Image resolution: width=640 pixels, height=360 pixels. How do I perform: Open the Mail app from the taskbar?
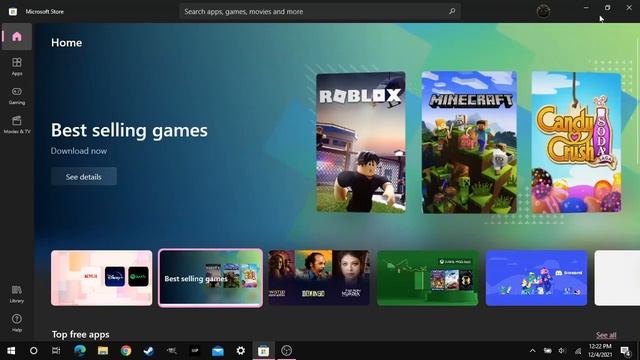pyautogui.click(x=218, y=351)
